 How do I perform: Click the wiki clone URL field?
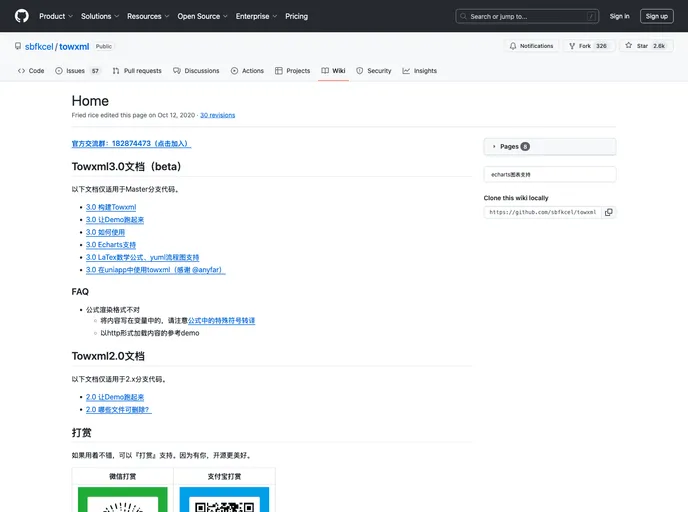[543, 212]
